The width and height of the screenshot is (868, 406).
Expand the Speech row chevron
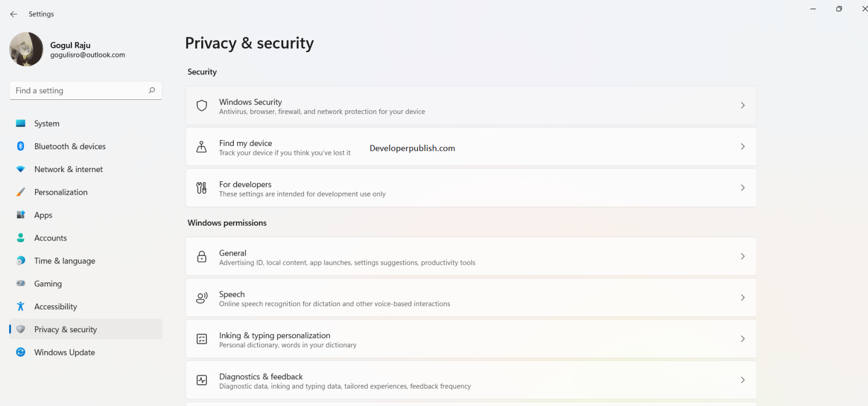[743, 297]
